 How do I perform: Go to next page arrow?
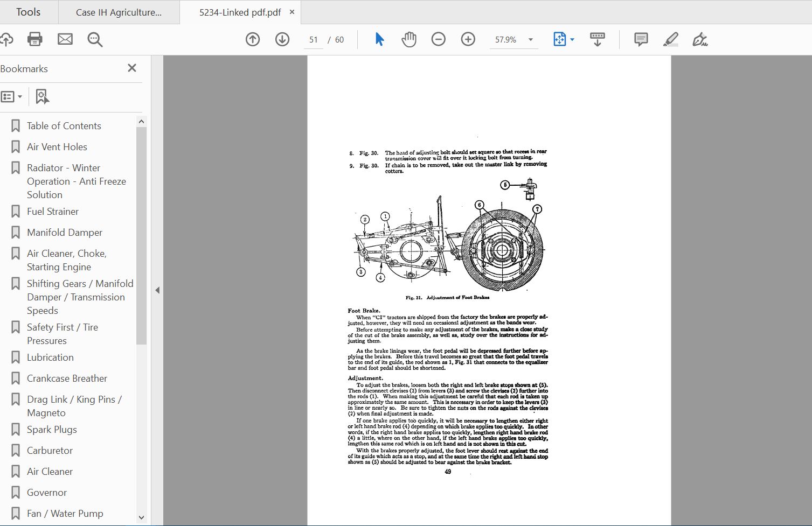282,39
